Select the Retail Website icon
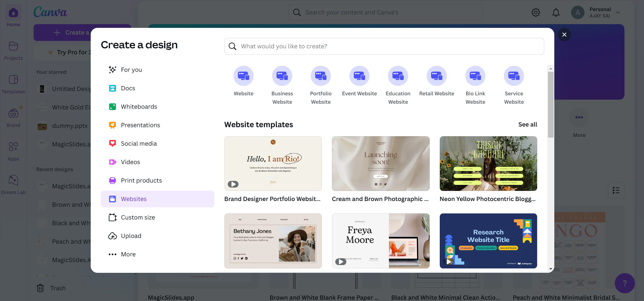This screenshot has width=644, height=301. (x=437, y=76)
